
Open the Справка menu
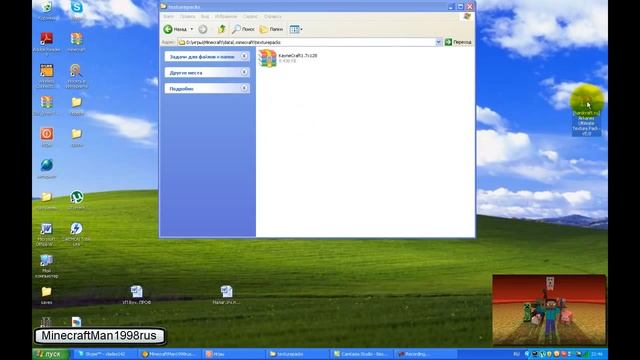click(272, 17)
